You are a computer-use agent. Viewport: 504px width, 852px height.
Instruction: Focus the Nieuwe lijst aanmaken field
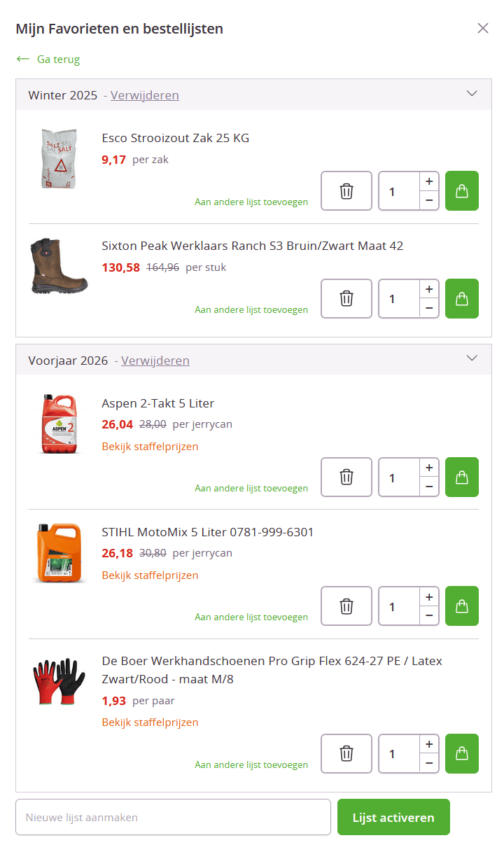[x=173, y=818]
